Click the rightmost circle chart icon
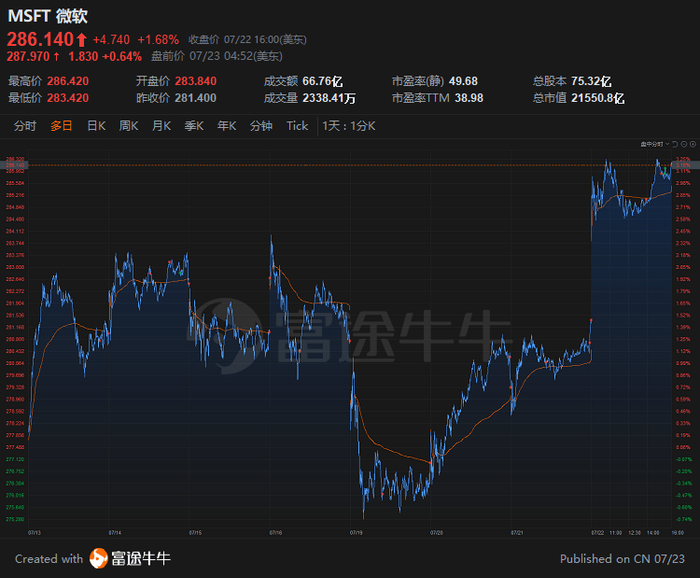 pos(693,144)
